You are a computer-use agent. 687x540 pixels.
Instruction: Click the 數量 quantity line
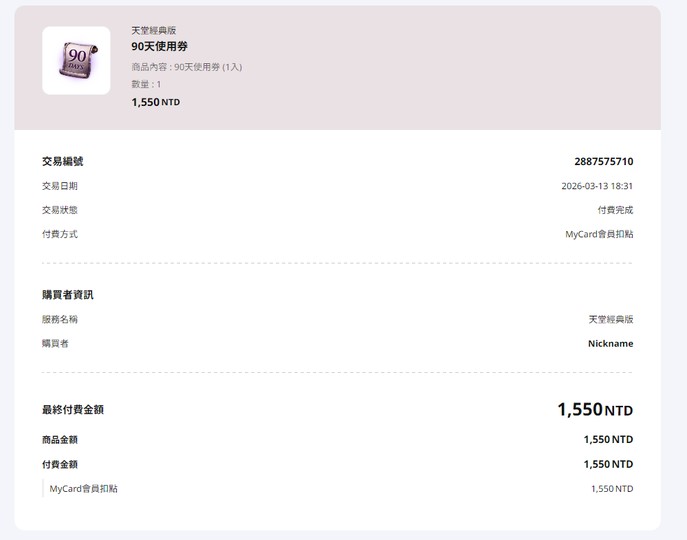click(x=146, y=84)
